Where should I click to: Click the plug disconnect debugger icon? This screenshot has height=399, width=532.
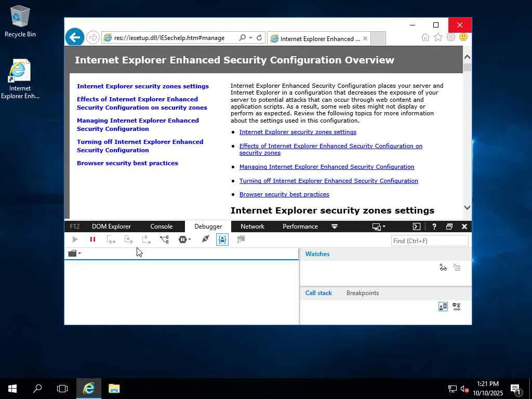click(205, 240)
